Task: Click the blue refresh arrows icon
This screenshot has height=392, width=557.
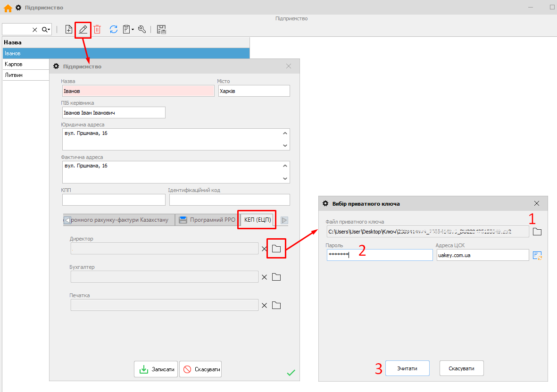Action: coord(114,29)
